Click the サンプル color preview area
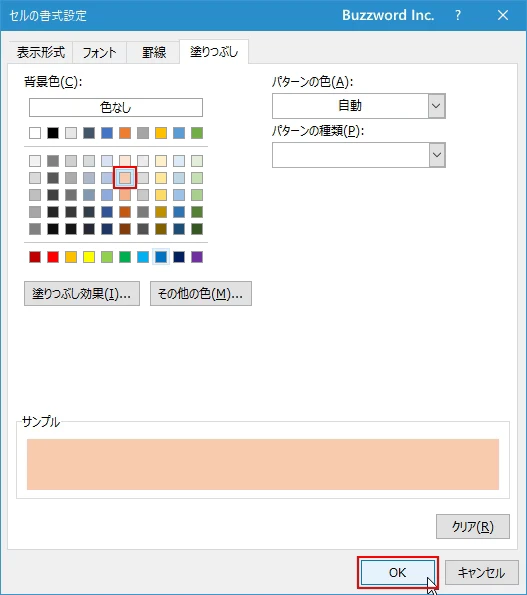527x595 pixels. [x=263, y=464]
